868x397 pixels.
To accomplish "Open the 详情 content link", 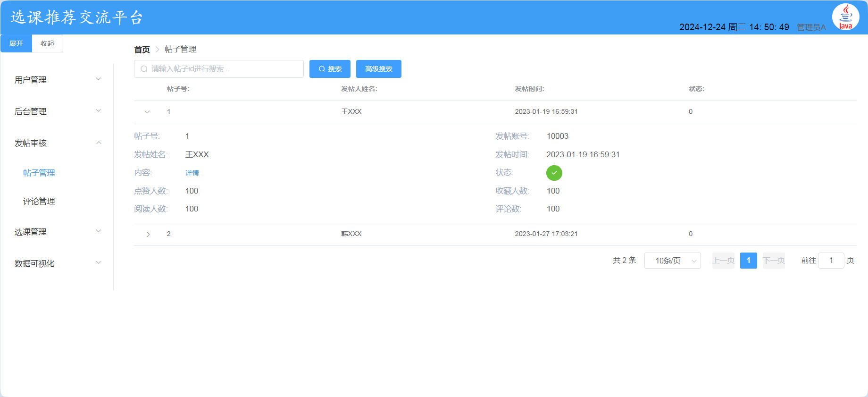I will [192, 173].
